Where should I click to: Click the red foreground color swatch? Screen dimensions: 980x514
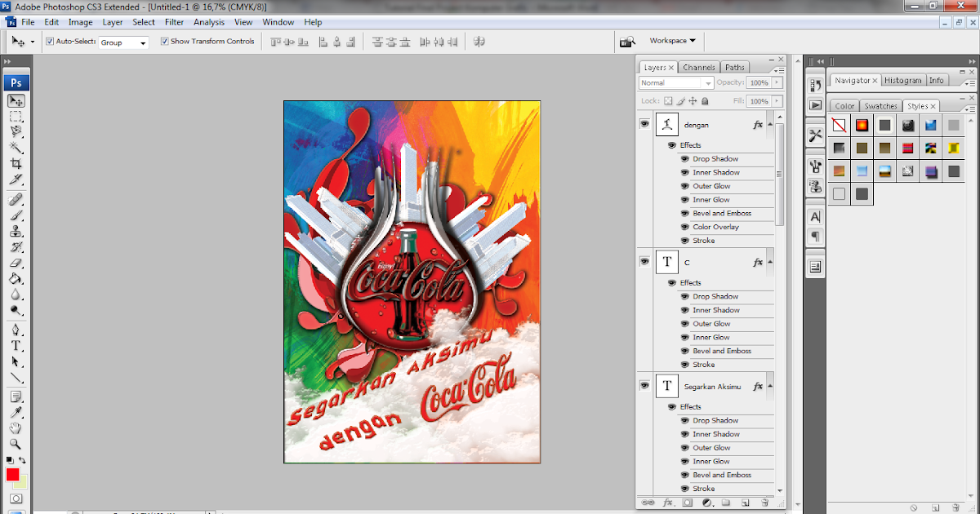[12, 475]
